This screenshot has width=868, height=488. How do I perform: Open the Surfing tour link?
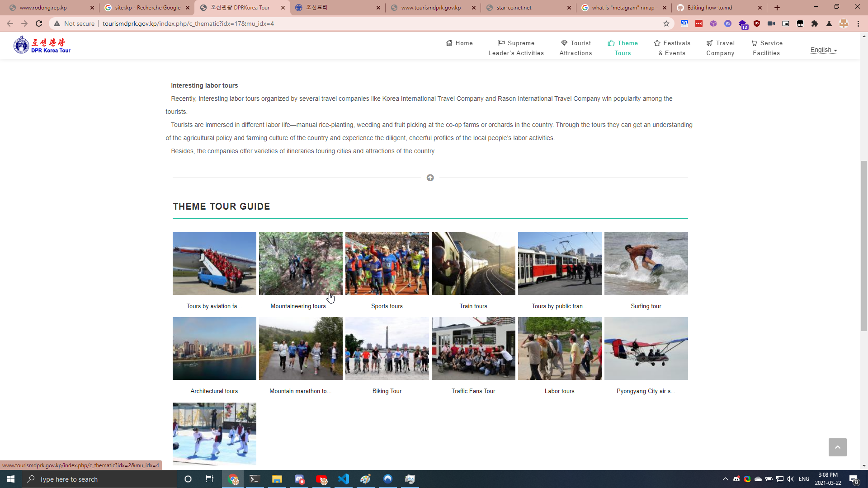pos(646,306)
